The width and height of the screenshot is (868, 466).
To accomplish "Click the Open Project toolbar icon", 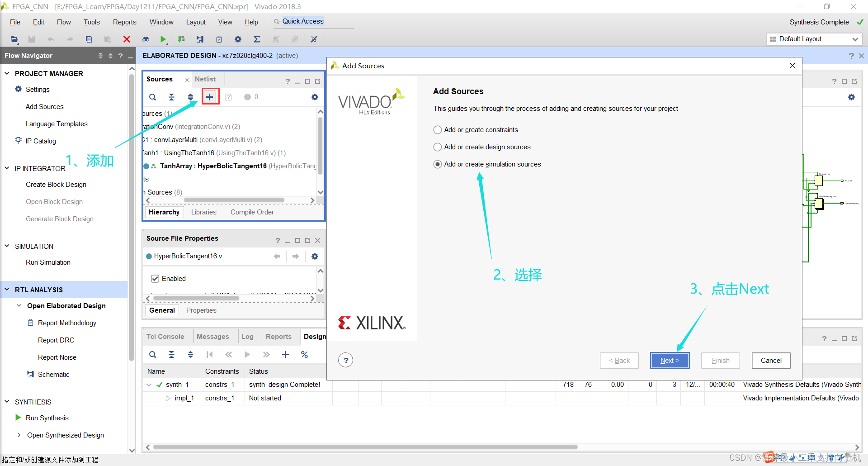I will tap(14, 39).
